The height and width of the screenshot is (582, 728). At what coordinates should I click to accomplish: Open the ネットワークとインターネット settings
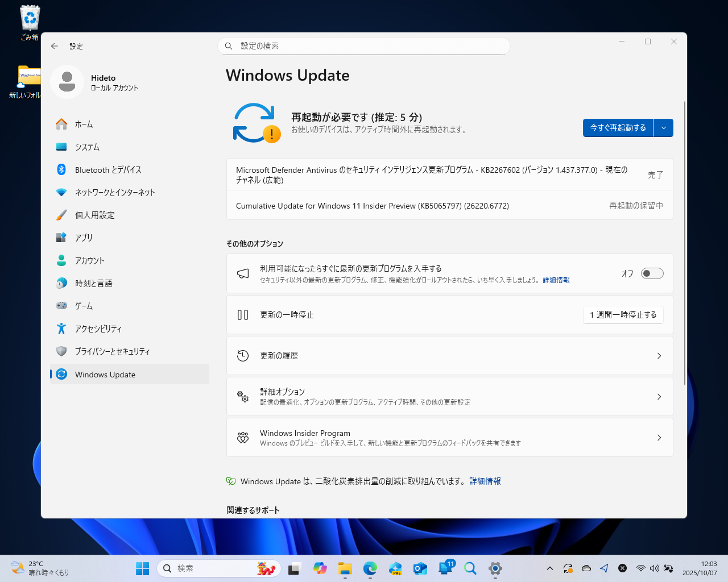pyautogui.click(x=114, y=192)
